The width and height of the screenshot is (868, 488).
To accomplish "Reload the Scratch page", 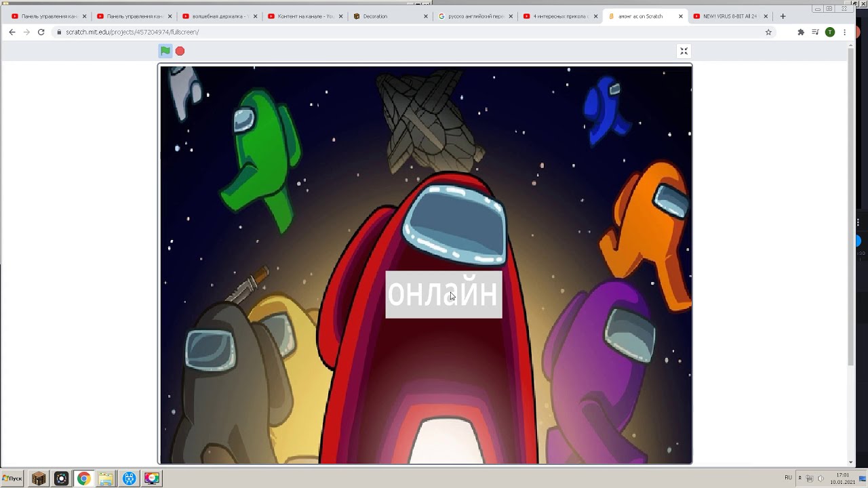I will [x=41, y=32].
